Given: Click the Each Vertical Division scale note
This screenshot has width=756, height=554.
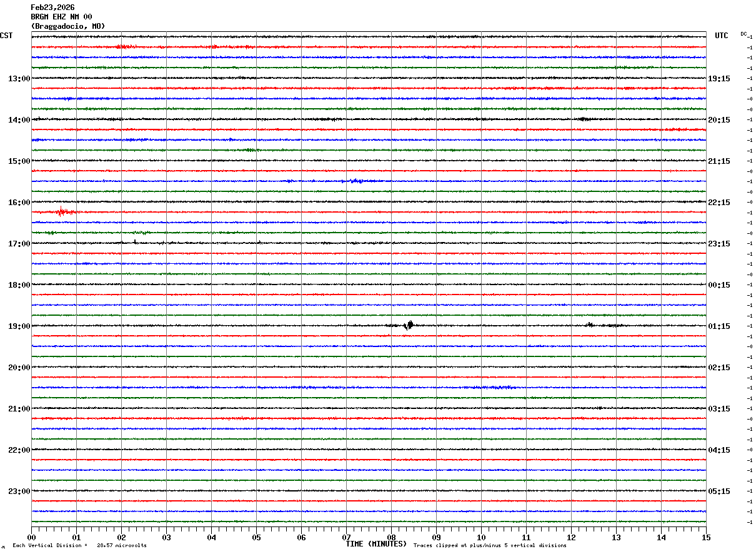Looking at the screenshot, I should click(79, 546).
